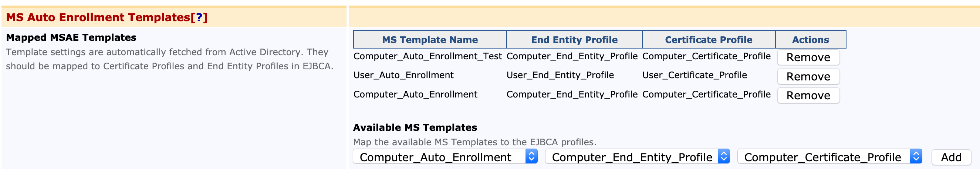Image resolution: width=980 pixels, height=169 pixels.
Task: Select the User_Auto_Enrollment template name cell
Action: [x=403, y=75]
